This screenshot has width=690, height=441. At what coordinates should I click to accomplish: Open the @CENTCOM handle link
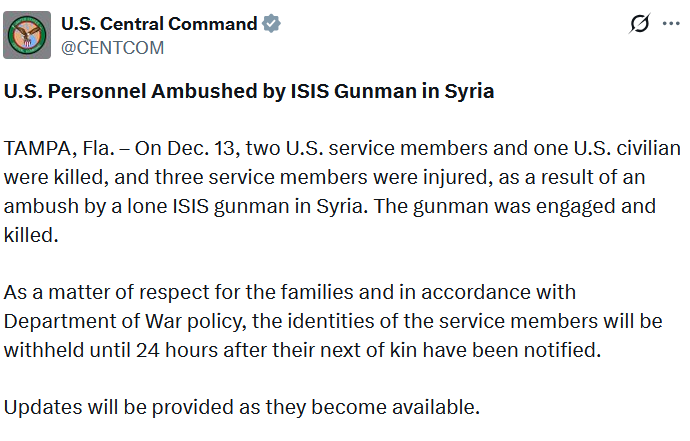(x=112, y=47)
